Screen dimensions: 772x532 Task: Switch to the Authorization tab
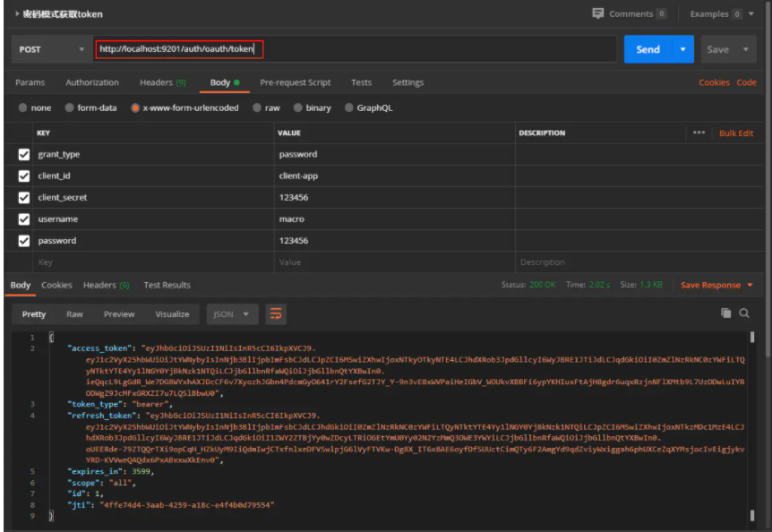pos(92,82)
